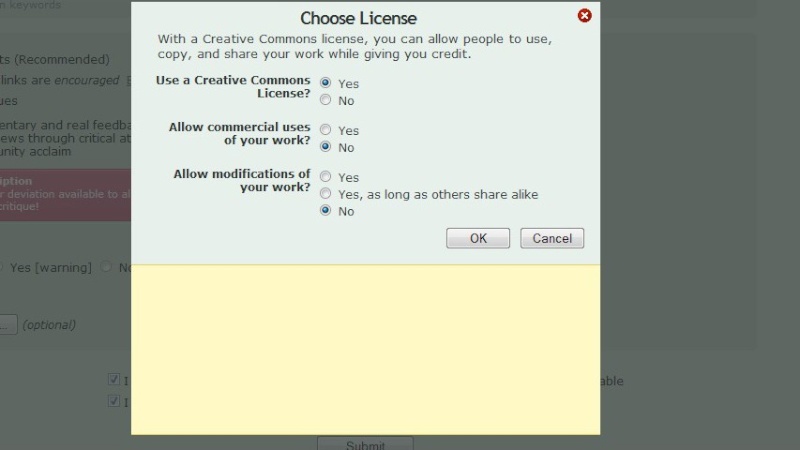Select Yes for Allow modifications of your work
The width and height of the screenshot is (800, 450).
326,177
